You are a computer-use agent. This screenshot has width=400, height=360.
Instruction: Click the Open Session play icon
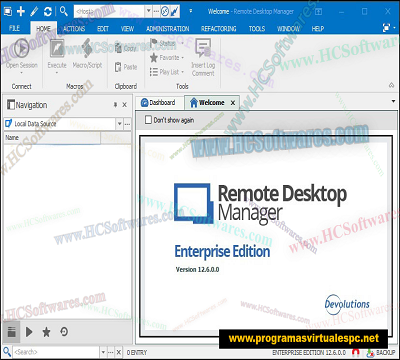point(22,48)
